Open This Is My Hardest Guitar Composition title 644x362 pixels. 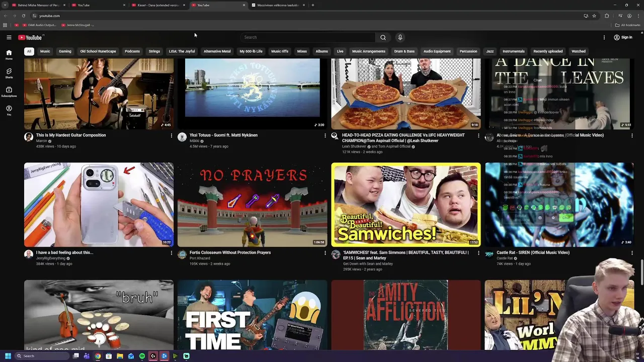(x=71, y=135)
